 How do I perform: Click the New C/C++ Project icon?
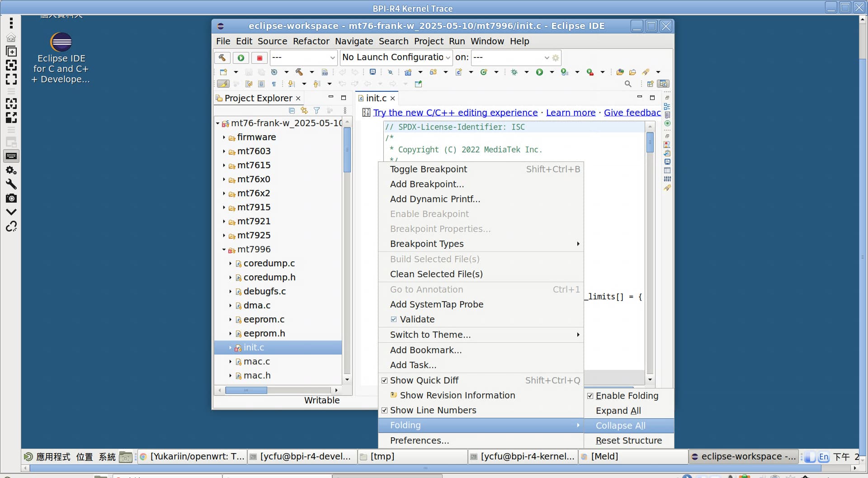pyautogui.click(x=408, y=72)
